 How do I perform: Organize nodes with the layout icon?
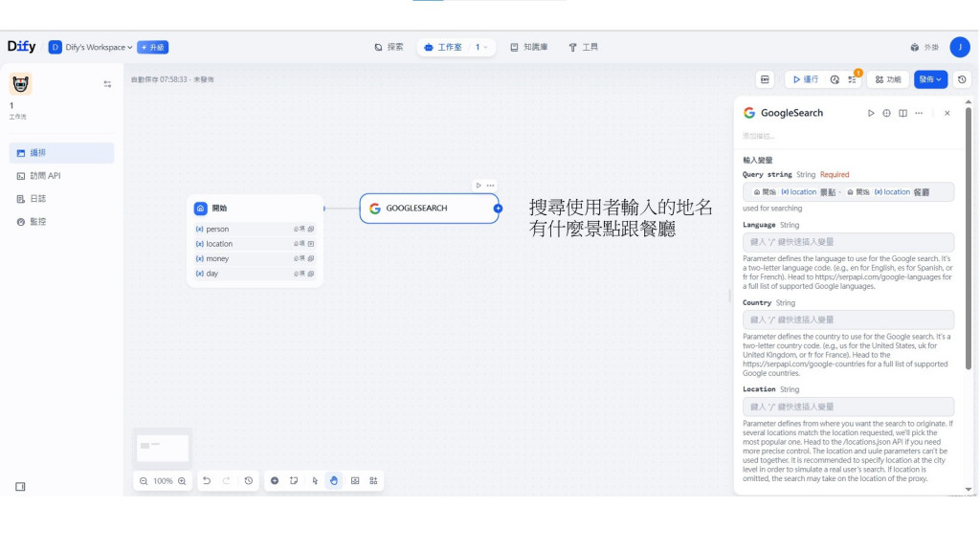pos(374,480)
